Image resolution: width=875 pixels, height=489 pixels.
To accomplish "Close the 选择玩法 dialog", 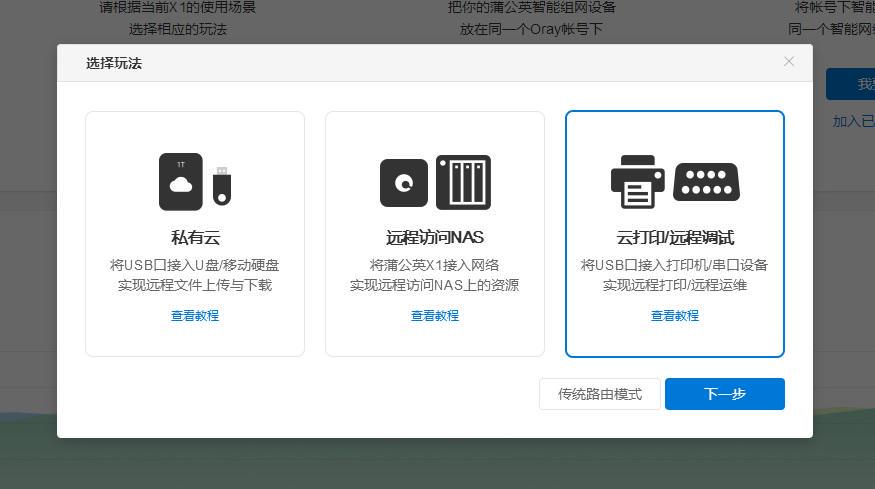I will pyautogui.click(x=789, y=61).
